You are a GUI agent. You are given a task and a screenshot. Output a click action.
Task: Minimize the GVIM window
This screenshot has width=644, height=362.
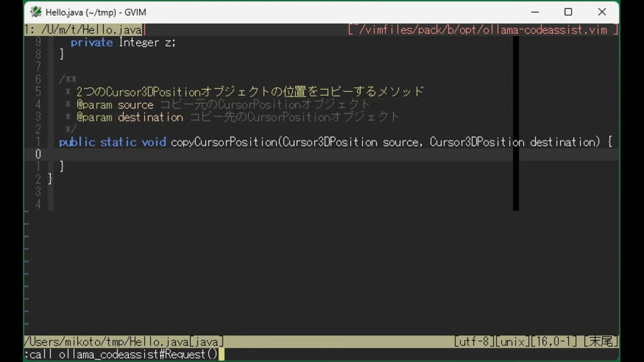coord(535,12)
